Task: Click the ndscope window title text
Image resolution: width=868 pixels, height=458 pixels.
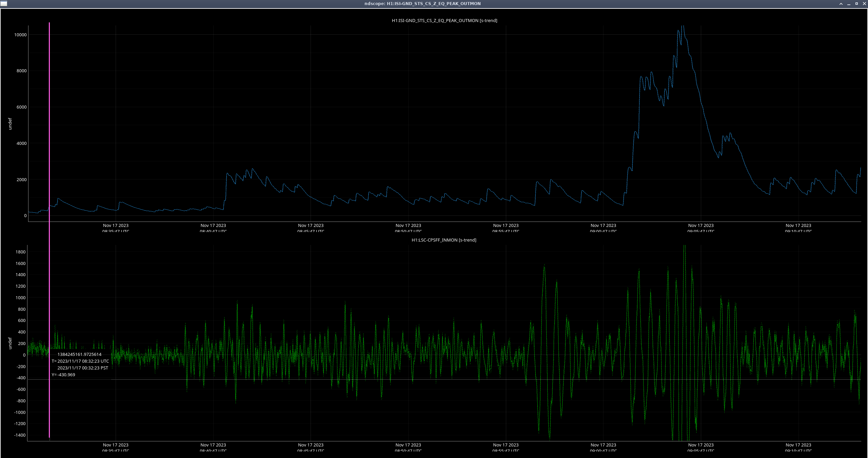Action: pos(422,3)
